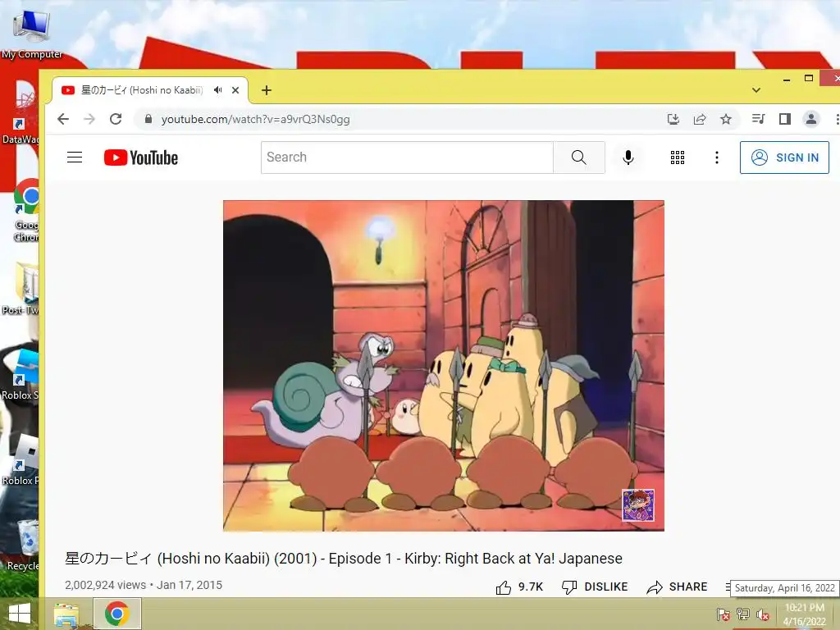Open Chrome media controls icon
The width and height of the screenshot is (840, 630).
758,119
